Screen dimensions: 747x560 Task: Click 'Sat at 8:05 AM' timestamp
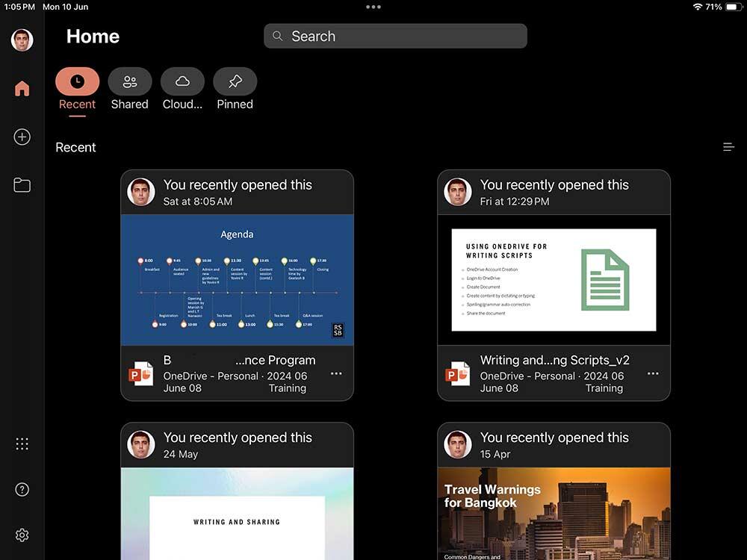(x=198, y=202)
